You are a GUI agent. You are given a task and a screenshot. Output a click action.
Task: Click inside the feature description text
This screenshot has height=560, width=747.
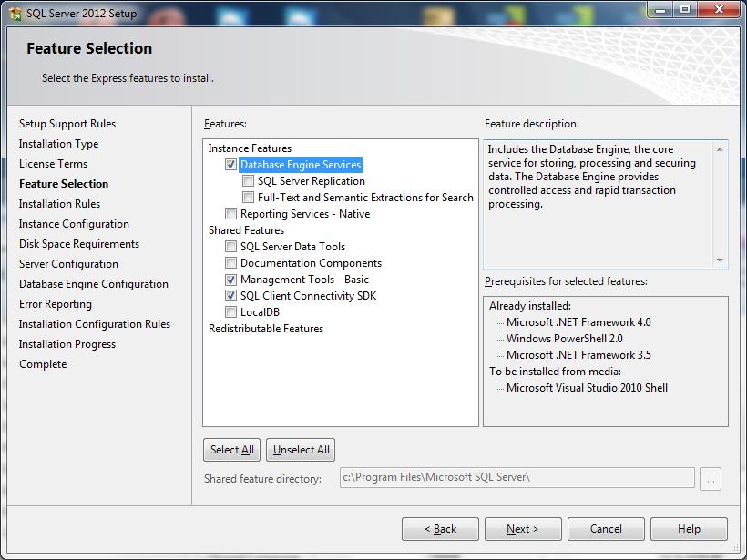592,177
